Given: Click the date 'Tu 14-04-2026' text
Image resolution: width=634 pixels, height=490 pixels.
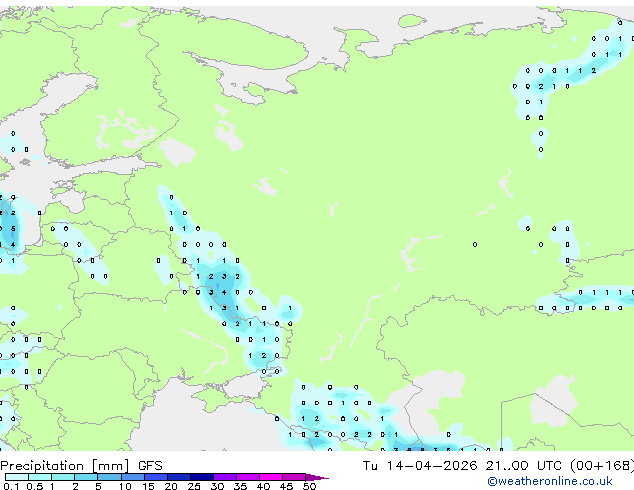Looking at the screenshot, I should 419,466.
